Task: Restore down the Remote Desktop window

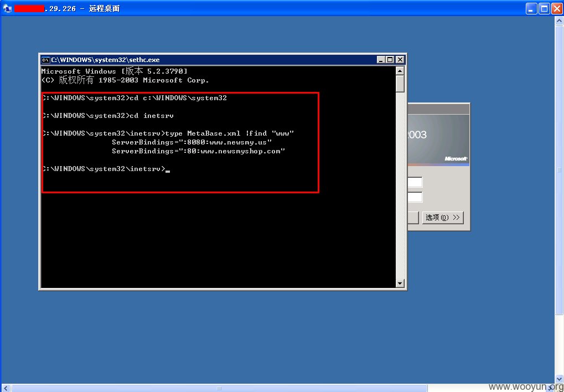Action: (x=544, y=9)
